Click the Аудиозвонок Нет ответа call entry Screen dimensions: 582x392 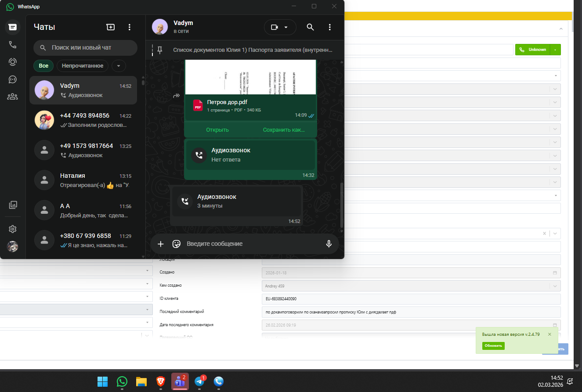tap(250, 155)
